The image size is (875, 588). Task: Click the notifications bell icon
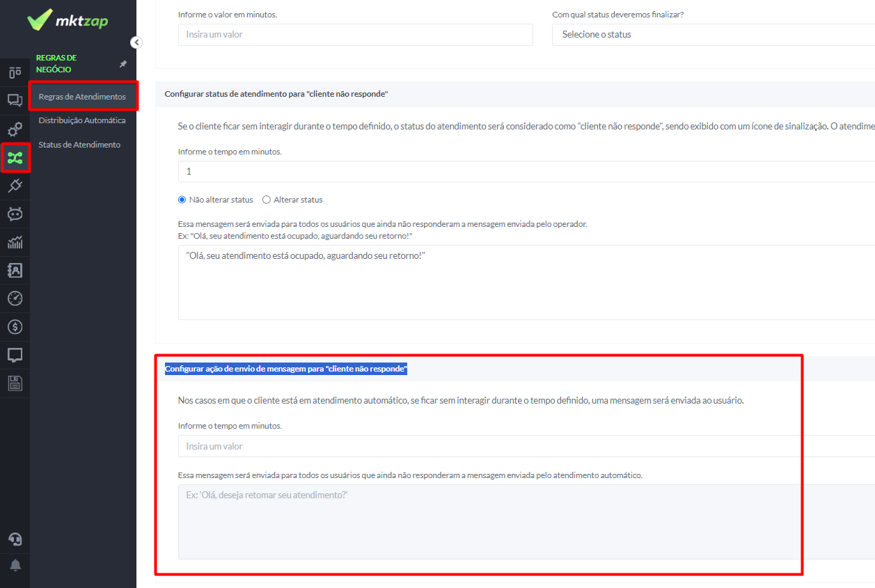[15, 564]
